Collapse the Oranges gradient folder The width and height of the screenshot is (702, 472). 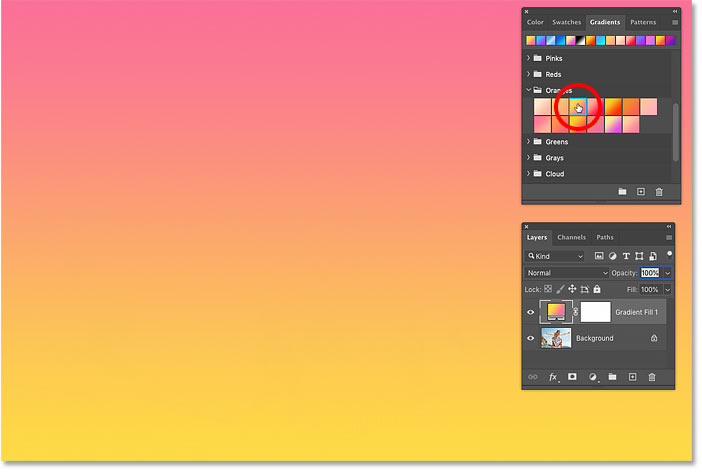pos(528,90)
